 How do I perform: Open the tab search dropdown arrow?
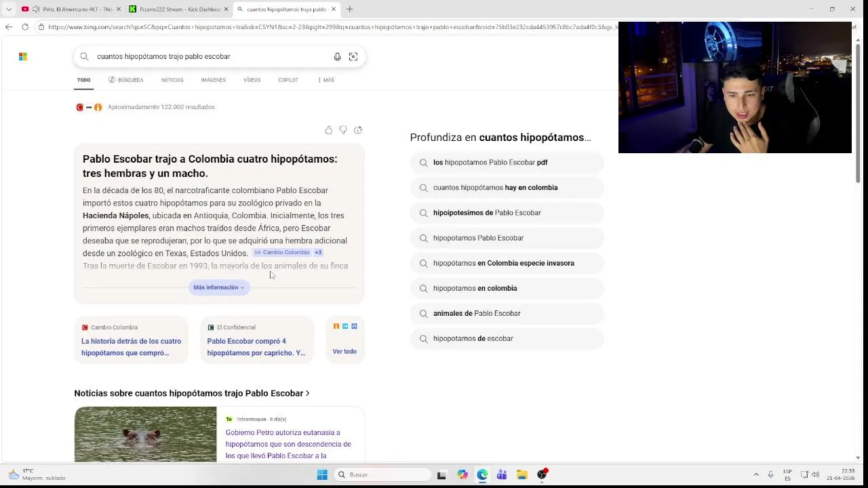(8, 9)
